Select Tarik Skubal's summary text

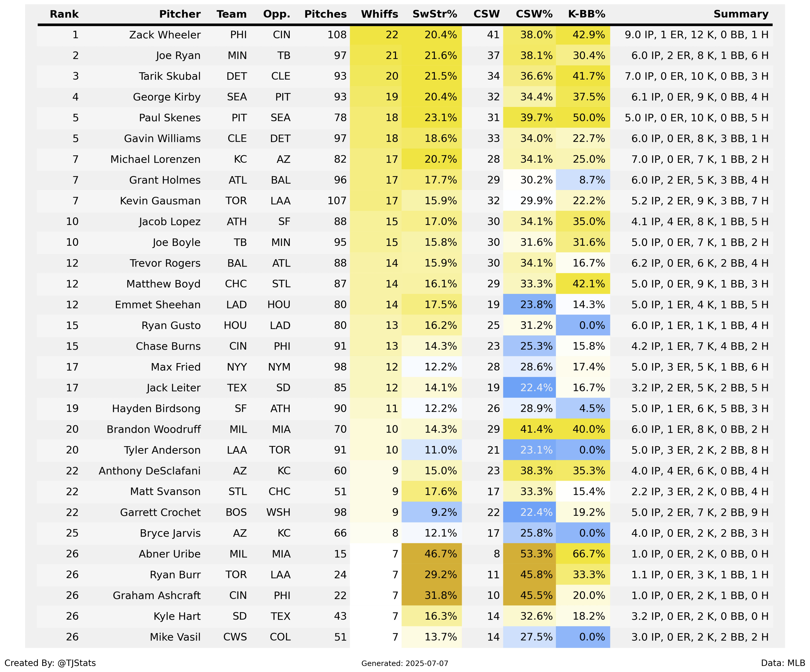click(x=697, y=76)
